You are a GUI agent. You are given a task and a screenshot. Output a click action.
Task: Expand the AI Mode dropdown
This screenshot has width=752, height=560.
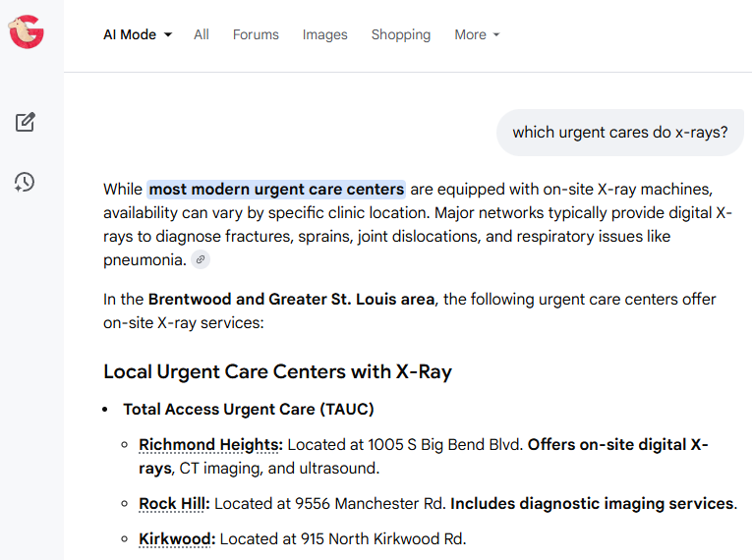(138, 34)
